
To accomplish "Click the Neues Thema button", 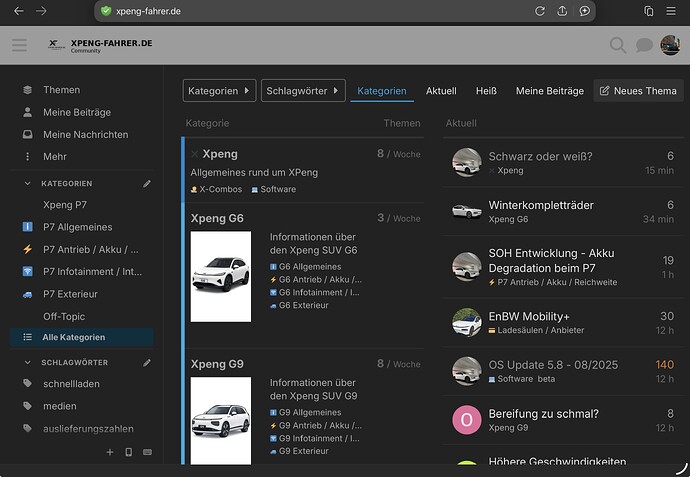I will pos(638,91).
